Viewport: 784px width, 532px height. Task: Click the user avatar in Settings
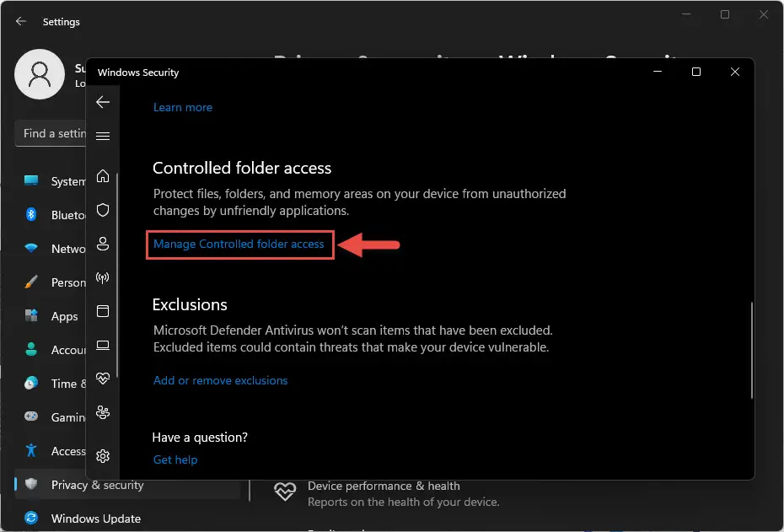[40, 74]
